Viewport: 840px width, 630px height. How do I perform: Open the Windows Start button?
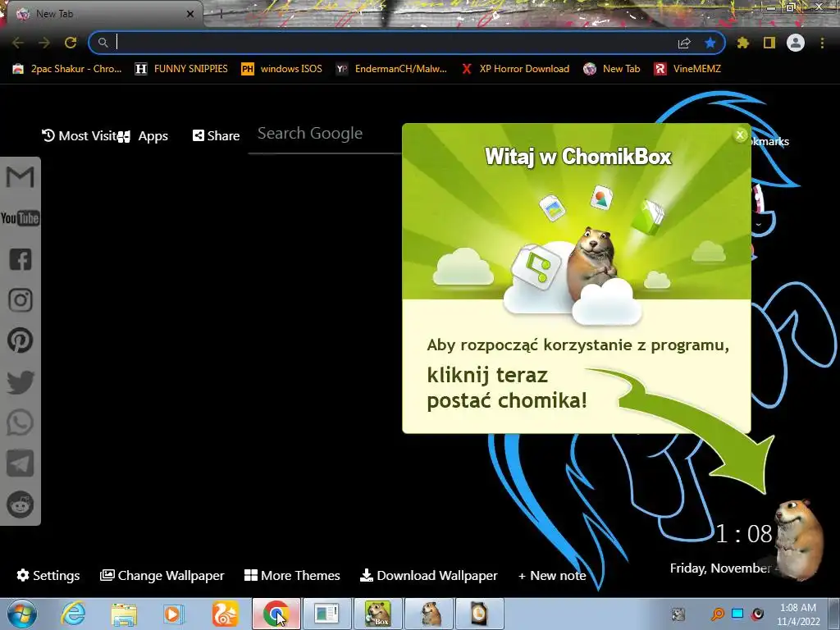click(21, 614)
